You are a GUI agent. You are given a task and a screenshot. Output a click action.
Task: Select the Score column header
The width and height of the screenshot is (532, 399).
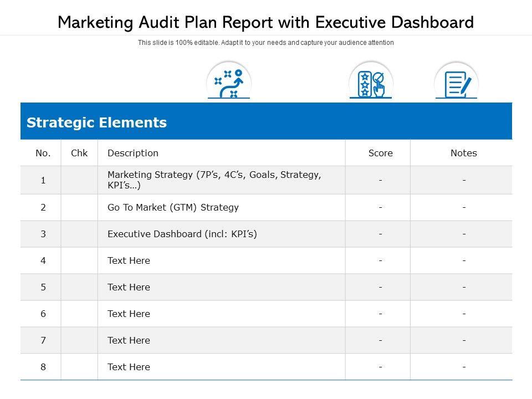pyautogui.click(x=380, y=153)
